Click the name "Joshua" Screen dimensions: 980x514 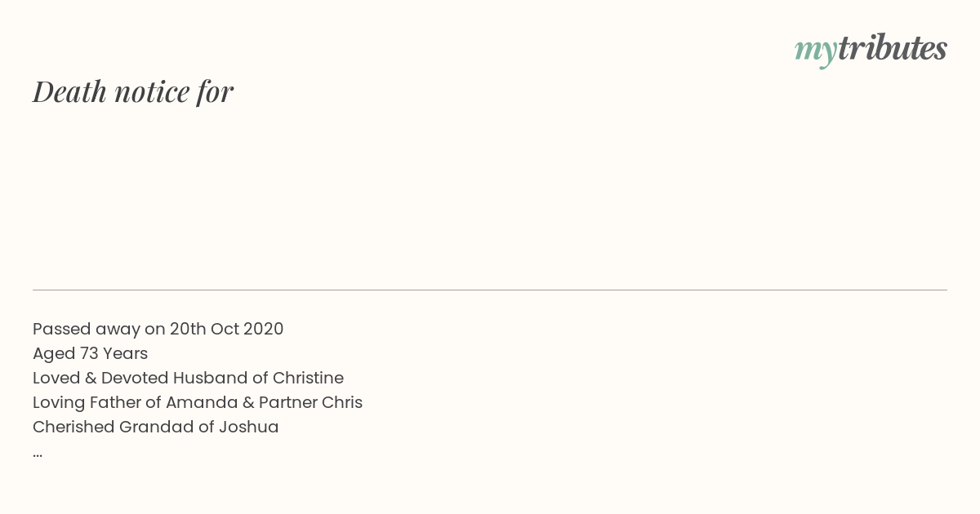[x=248, y=427]
